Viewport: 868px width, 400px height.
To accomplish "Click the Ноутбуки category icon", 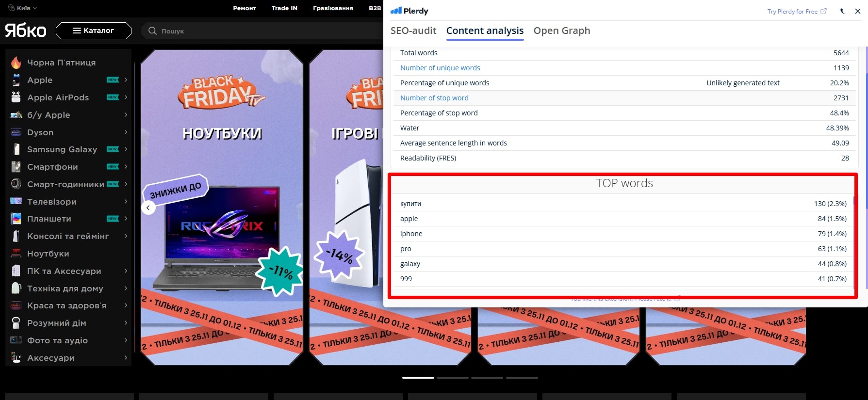I will click(x=16, y=254).
